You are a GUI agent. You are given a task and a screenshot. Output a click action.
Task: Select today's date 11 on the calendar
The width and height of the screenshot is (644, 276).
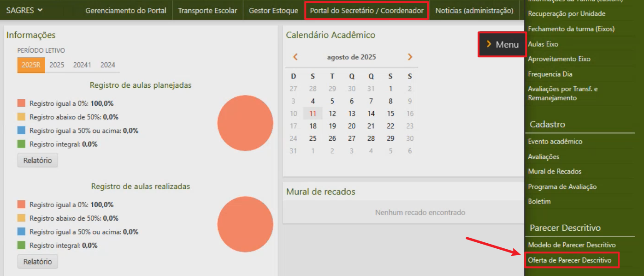coord(313,113)
